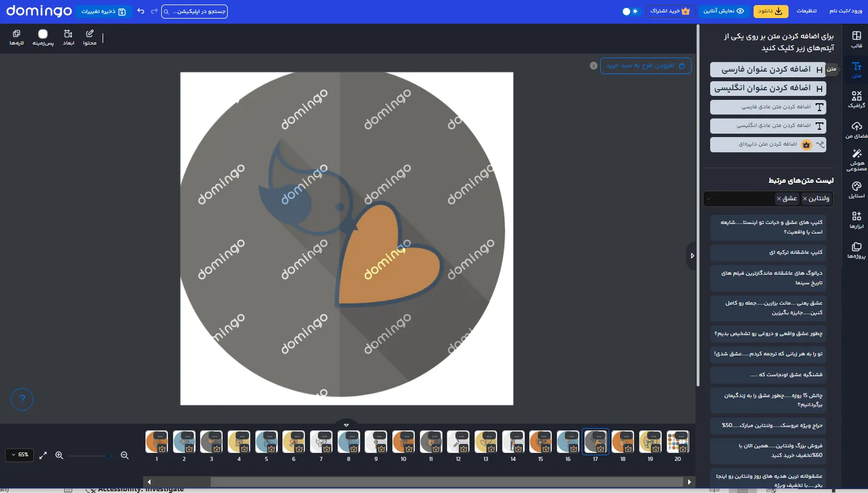Open the هوش مصنوعی AI tools panel
Screen dimensions: 868x493
856,160
